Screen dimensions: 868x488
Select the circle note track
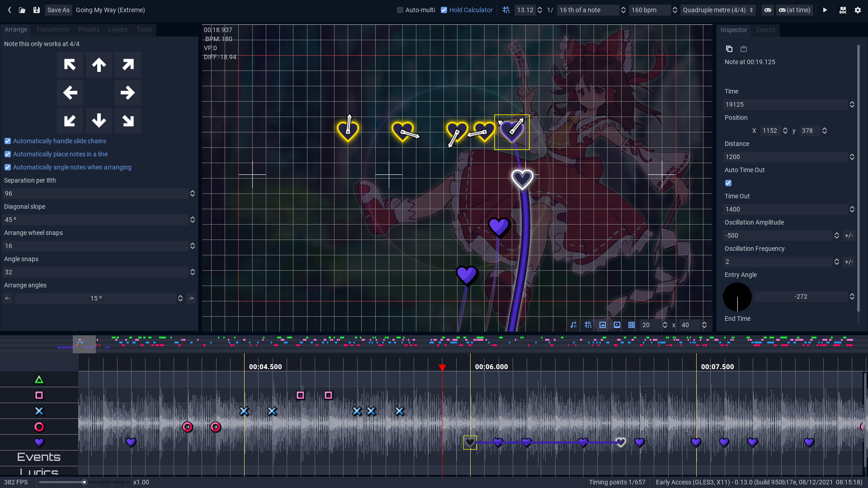tap(39, 427)
